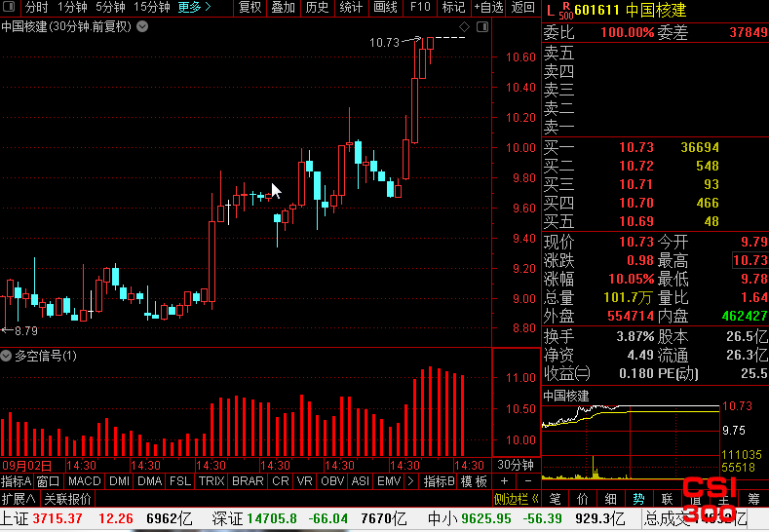
Task: Select the FSL indicator
Action: (180, 481)
